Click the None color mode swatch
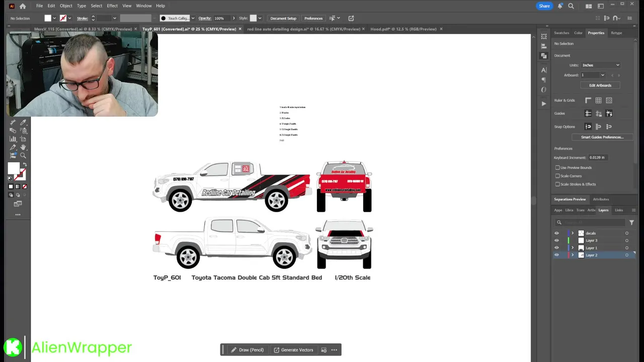 pos(25,187)
